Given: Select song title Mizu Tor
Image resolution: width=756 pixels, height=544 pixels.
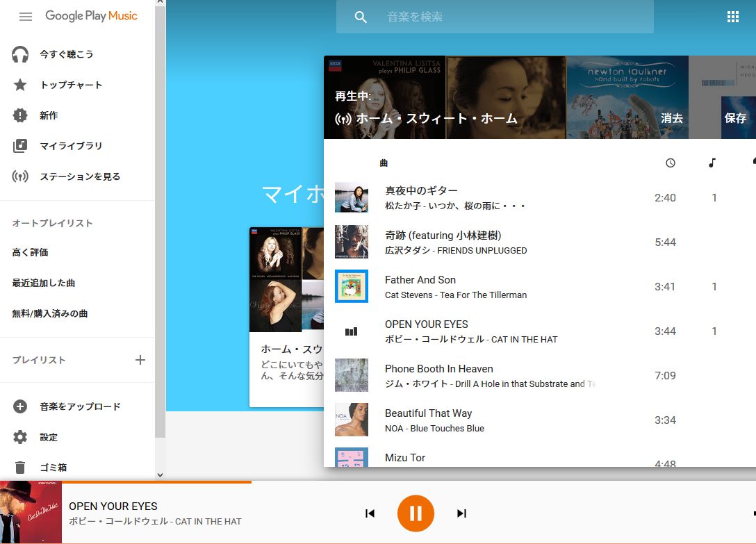Looking at the screenshot, I should (x=405, y=458).
